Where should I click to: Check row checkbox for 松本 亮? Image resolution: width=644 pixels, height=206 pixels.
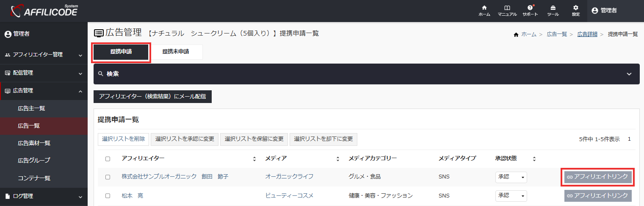click(x=108, y=196)
